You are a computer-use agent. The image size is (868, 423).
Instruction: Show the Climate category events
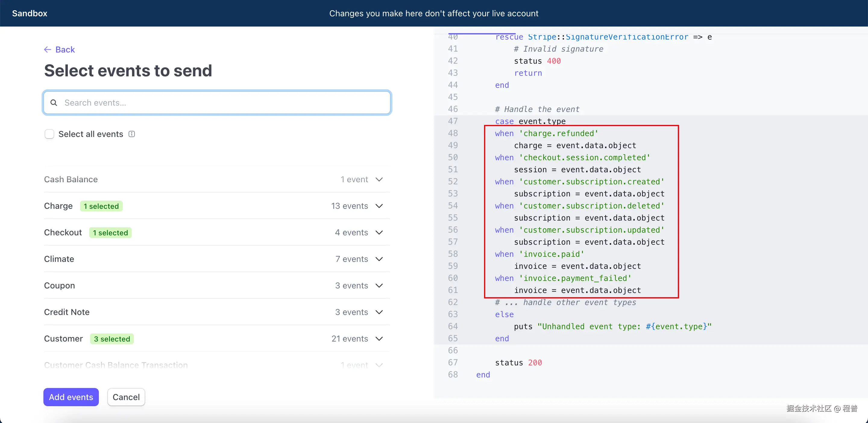click(379, 259)
